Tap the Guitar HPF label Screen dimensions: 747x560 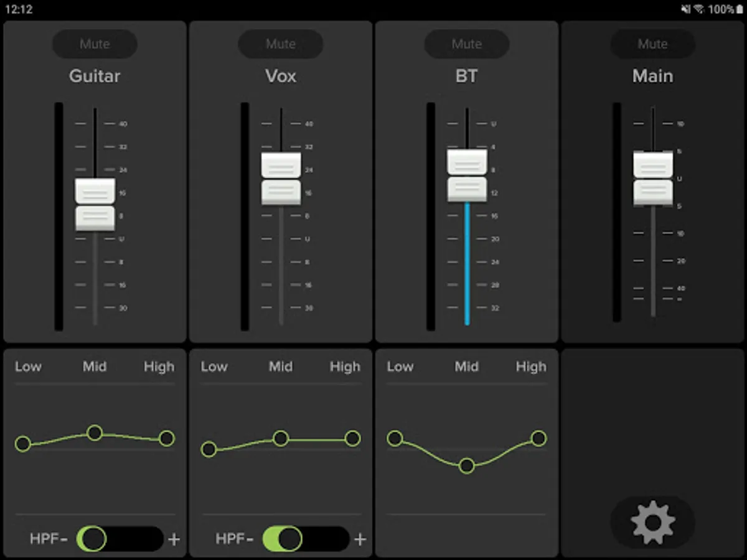tap(44, 539)
